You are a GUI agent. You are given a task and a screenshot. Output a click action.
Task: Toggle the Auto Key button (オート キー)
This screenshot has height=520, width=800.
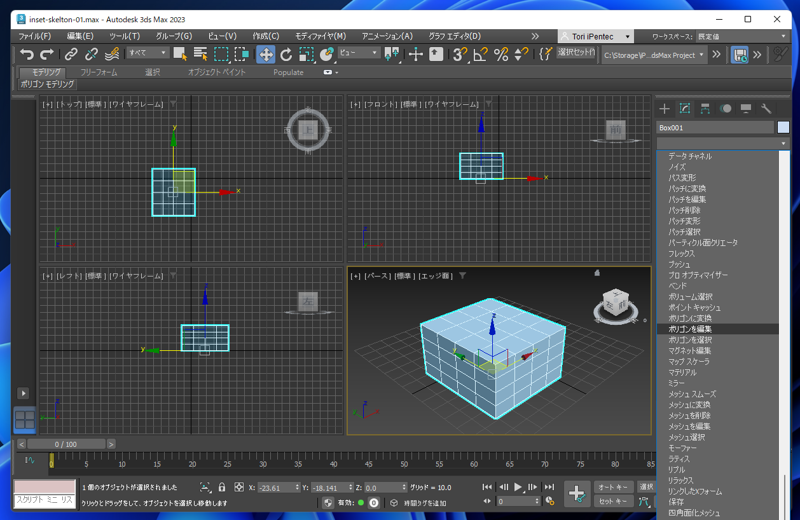tap(612, 487)
